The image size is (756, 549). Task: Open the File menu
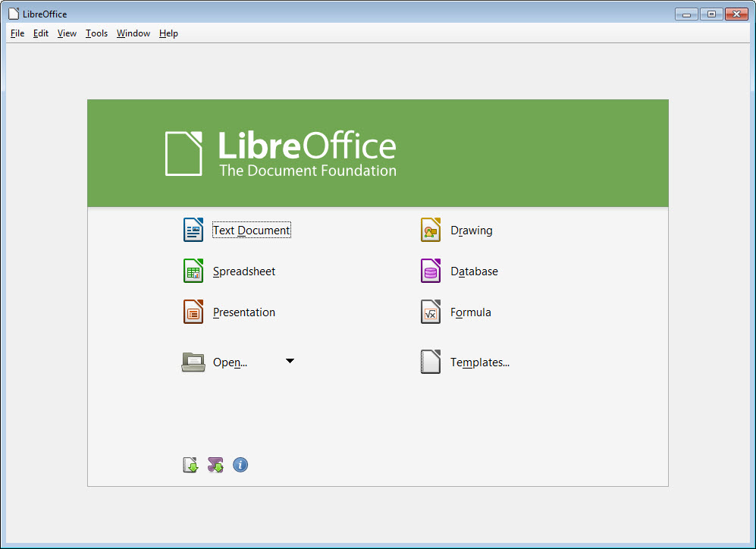tap(17, 33)
